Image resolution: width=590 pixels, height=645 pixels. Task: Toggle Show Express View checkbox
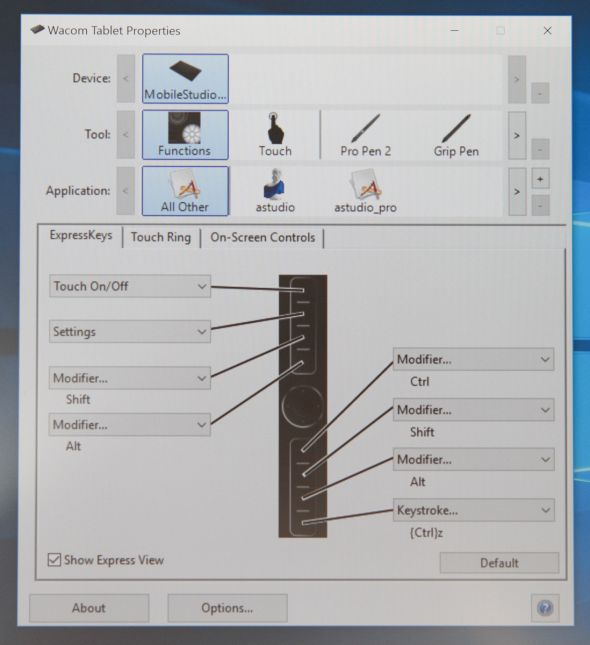[54, 560]
